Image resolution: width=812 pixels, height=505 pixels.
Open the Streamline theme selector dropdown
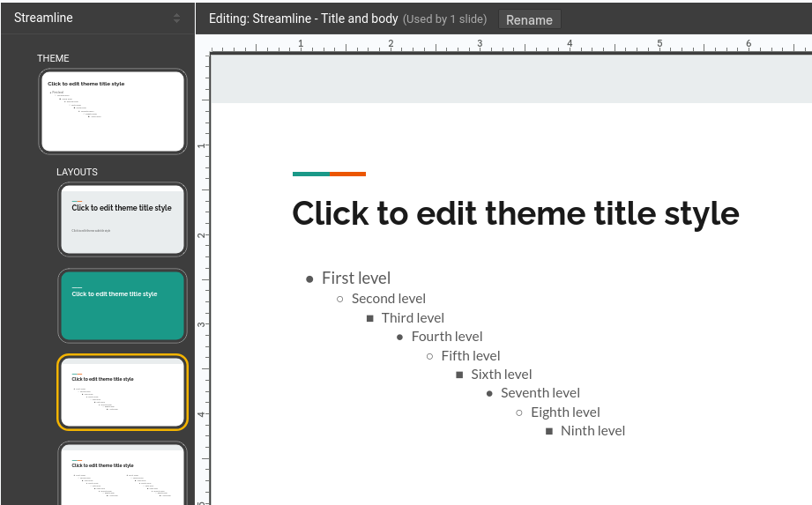(97, 18)
